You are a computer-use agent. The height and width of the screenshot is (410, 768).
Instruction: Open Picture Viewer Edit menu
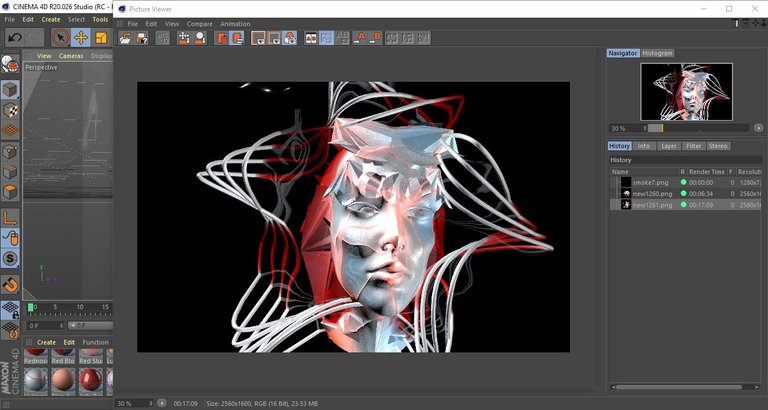coord(151,24)
